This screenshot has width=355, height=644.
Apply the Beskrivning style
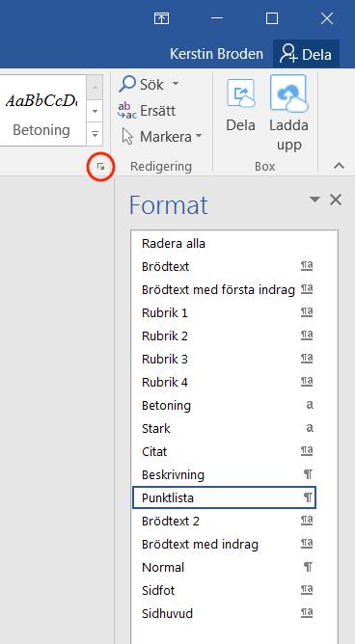pyautogui.click(x=225, y=474)
